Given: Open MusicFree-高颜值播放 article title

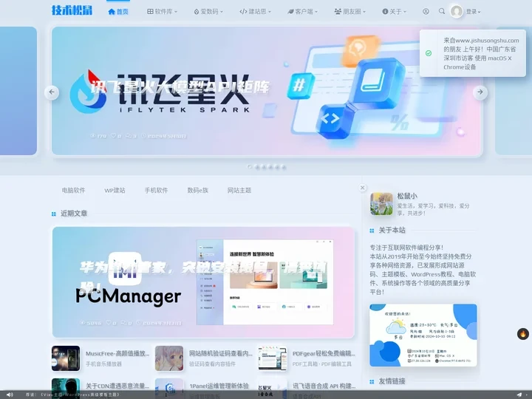Looking at the screenshot, I should 117,353.
